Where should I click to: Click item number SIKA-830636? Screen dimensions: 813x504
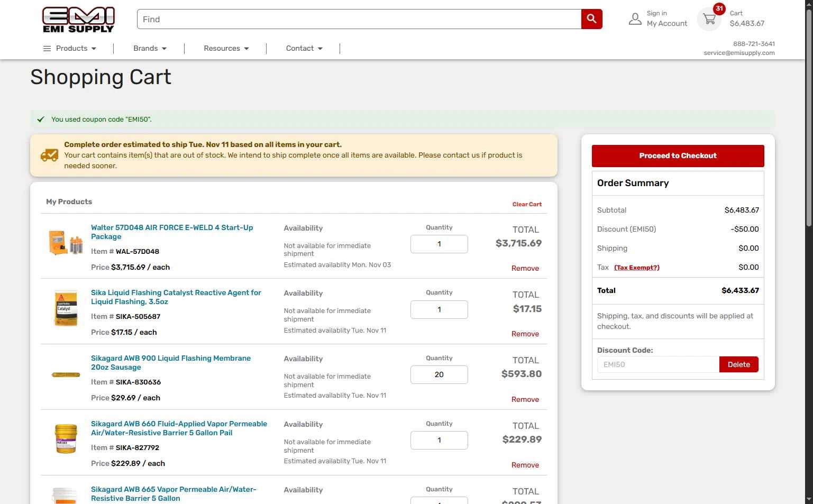tap(138, 382)
